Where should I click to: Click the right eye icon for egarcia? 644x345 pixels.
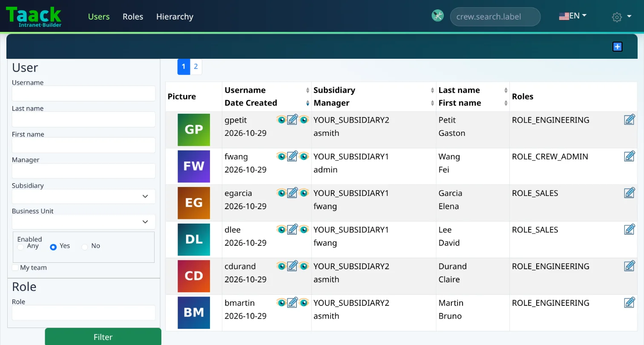[303, 193]
